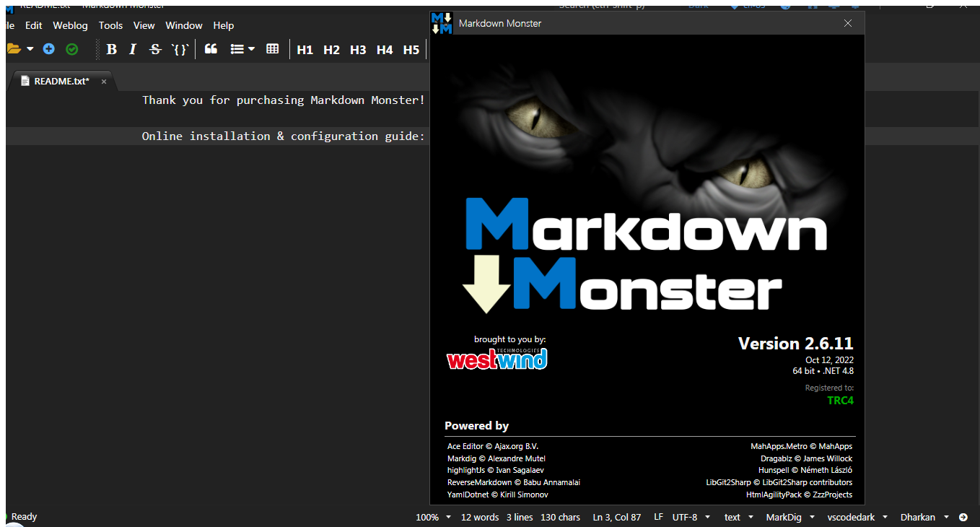Click the Markdig credit line
This screenshot has height=527, width=980.
click(x=496, y=458)
